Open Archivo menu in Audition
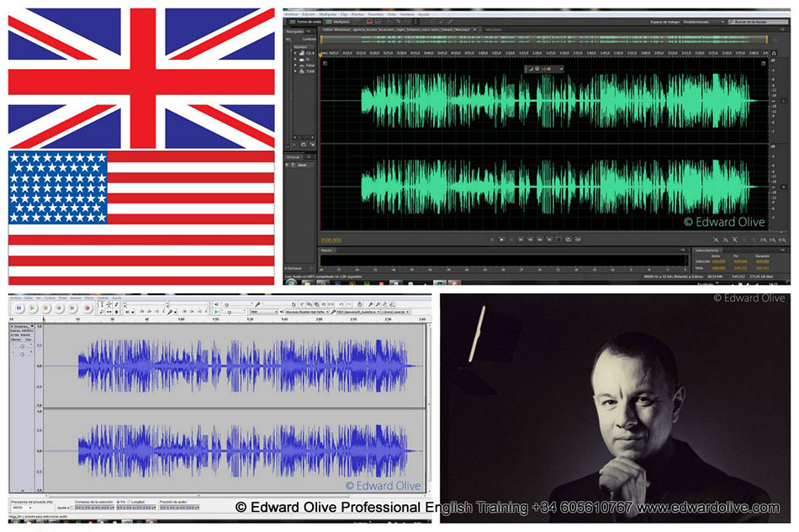Screen dimensions: 799x532 click(x=292, y=14)
